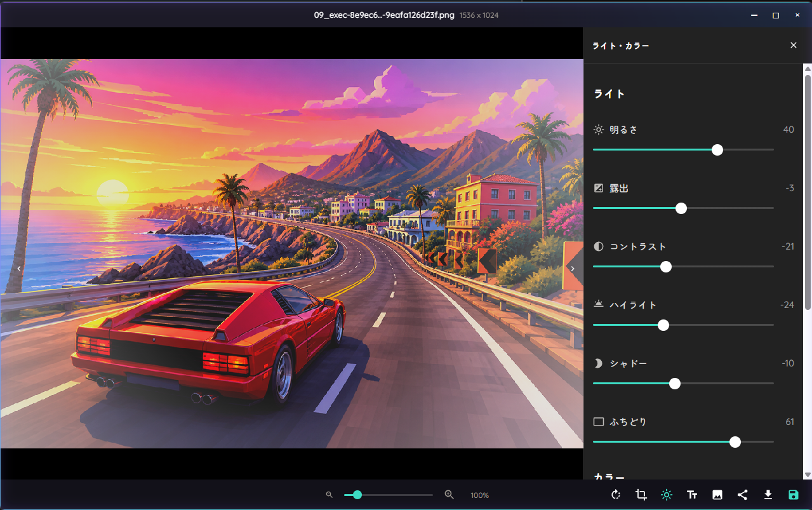Click the ハイライト icon

(599, 305)
